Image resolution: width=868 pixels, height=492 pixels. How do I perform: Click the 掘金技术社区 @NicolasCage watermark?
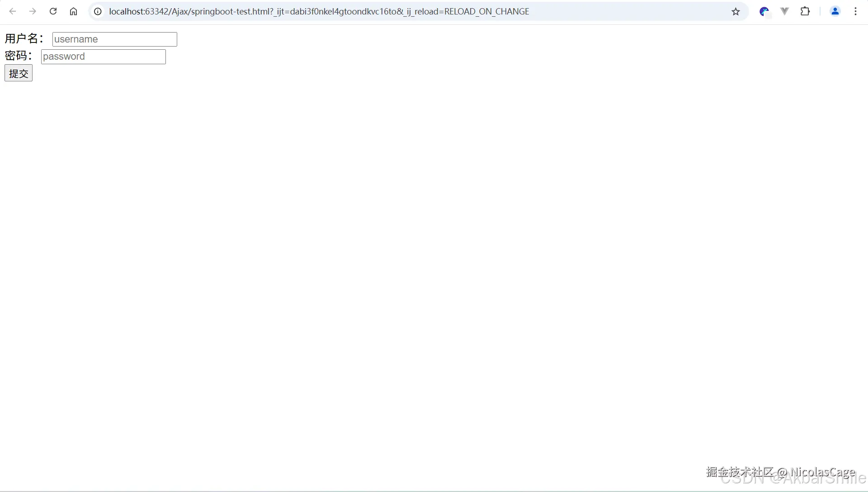780,472
